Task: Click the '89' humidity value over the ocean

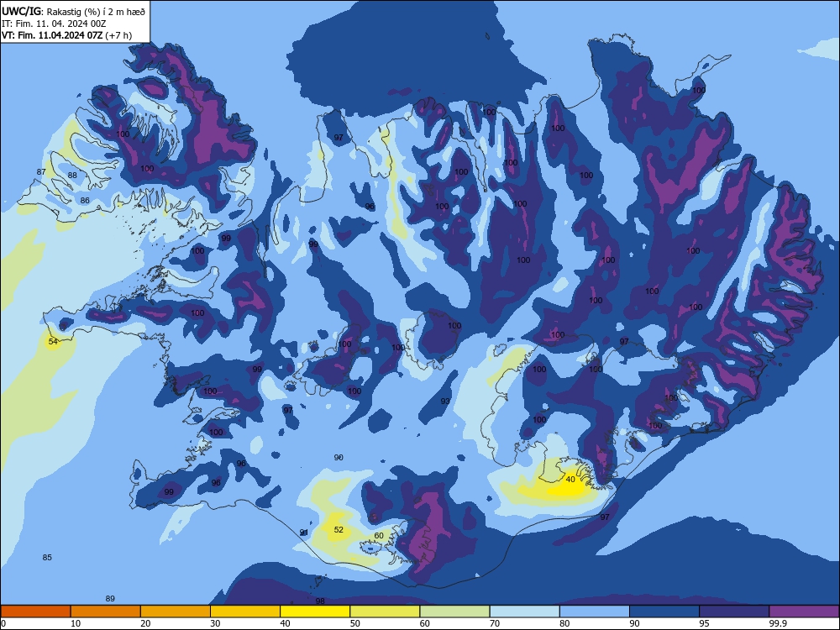Action: [110, 598]
